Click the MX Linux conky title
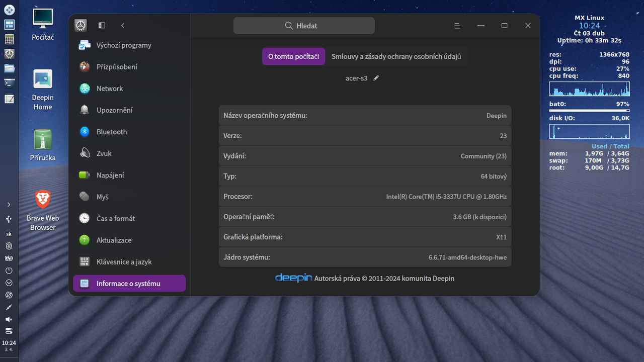The height and width of the screenshot is (362, 644). tap(589, 18)
